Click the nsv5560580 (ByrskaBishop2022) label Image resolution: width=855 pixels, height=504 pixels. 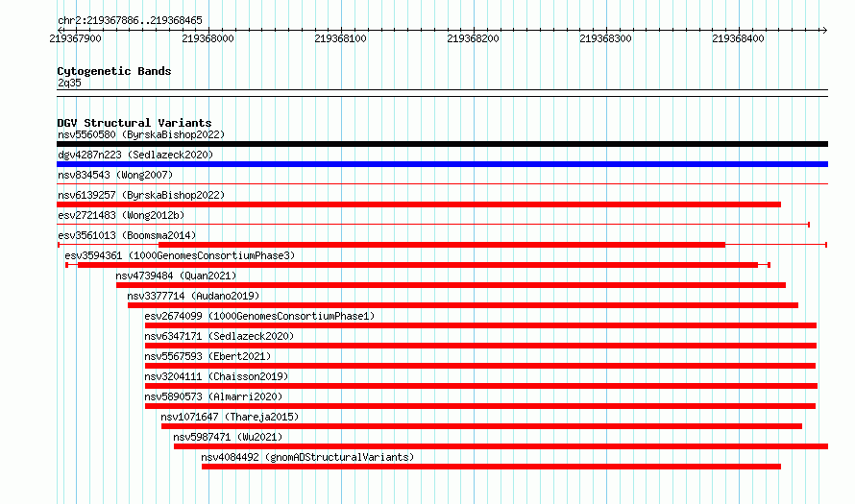140,134
